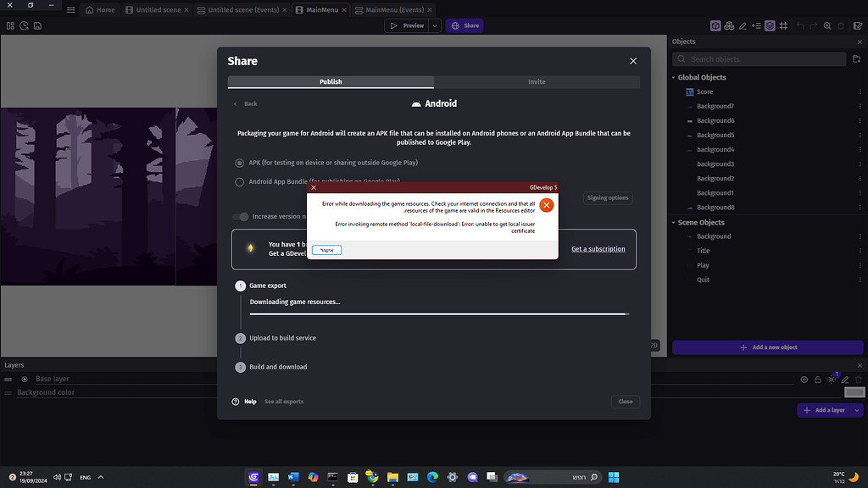Collapse the Scene Objects section
The width and height of the screenshot is (868, 488).
[674, 222]
